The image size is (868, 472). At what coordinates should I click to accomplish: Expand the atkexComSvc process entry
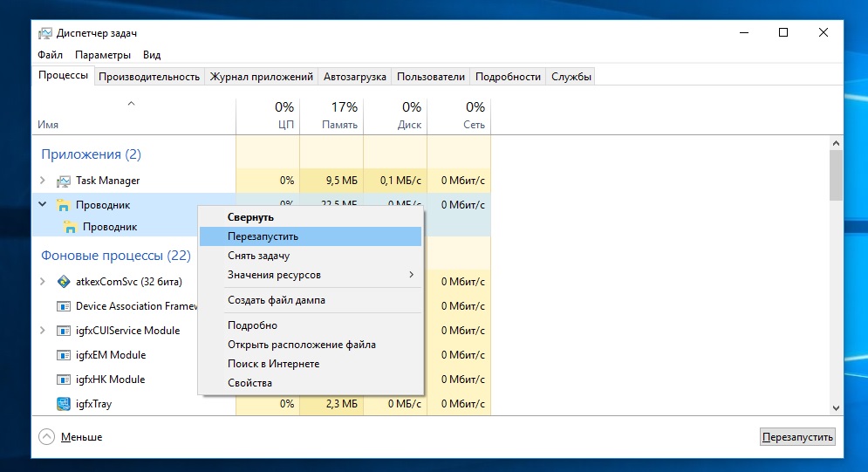[42, 282]
